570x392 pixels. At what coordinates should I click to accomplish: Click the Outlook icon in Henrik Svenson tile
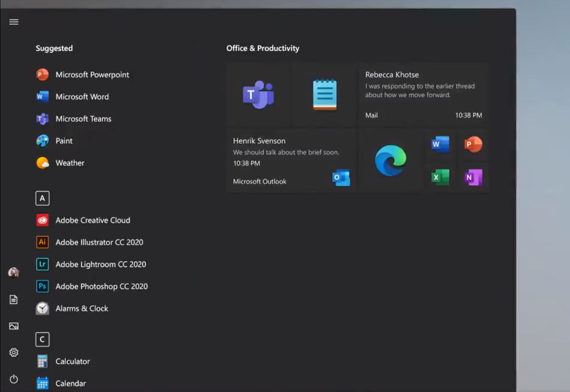pos(341,178)
